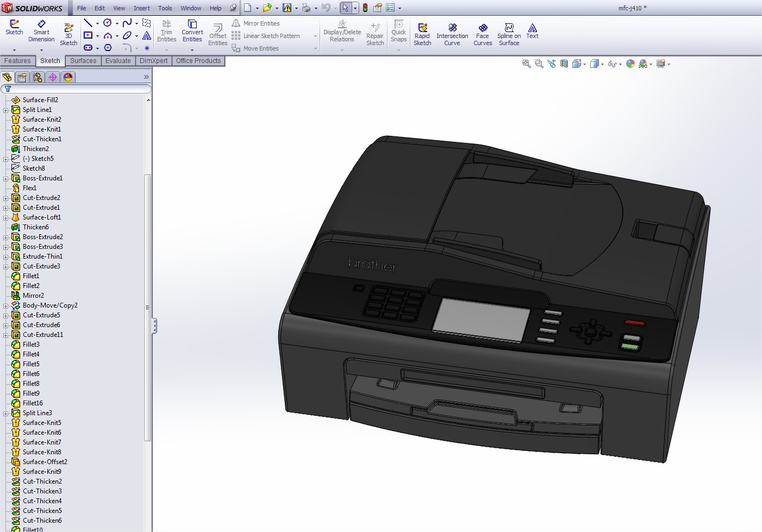Select the Smart Dimension tool
The height and width of the screenshot is (532, 762).
pyautogui.click(x=41, y=32)
